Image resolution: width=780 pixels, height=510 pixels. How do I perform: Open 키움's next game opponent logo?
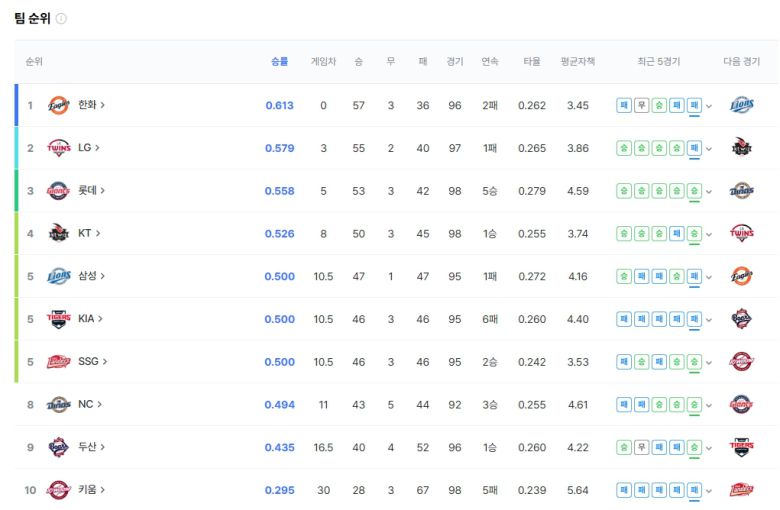741,490
